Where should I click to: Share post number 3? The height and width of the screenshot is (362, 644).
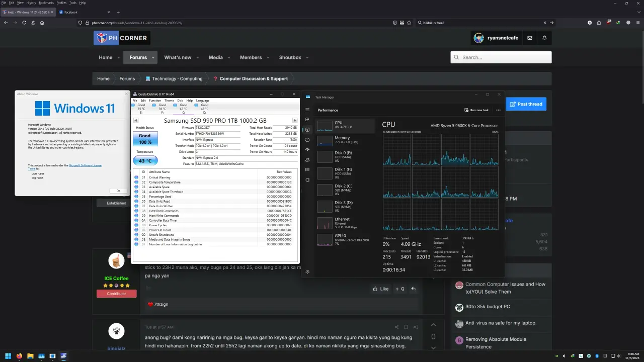tap(396, 327)
